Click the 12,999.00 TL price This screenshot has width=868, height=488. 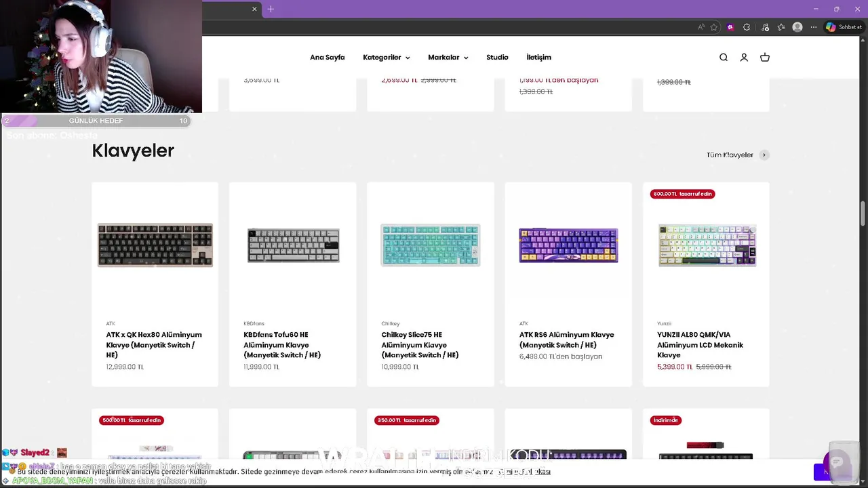[125, 367]
